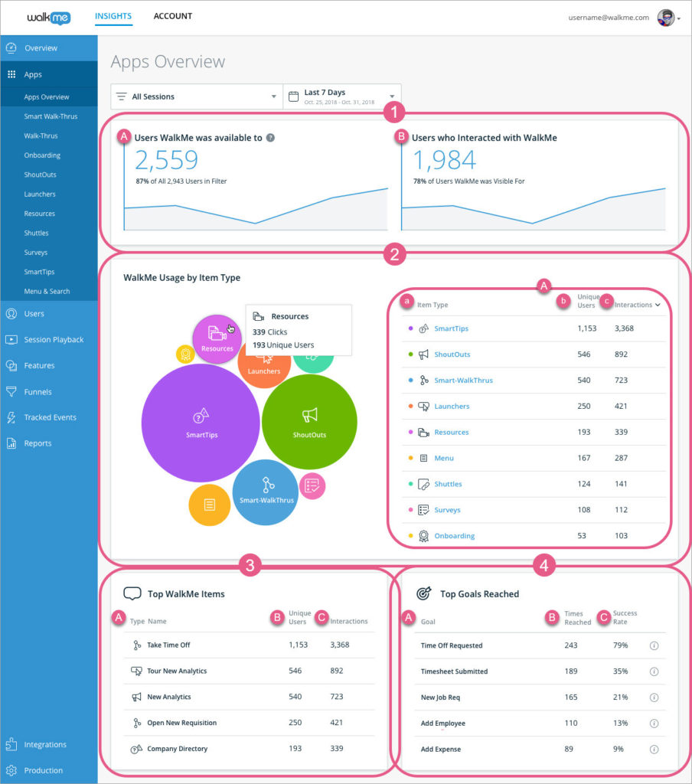
Task: Click the Onboarding link in the usage table
Action: (455, 535)
